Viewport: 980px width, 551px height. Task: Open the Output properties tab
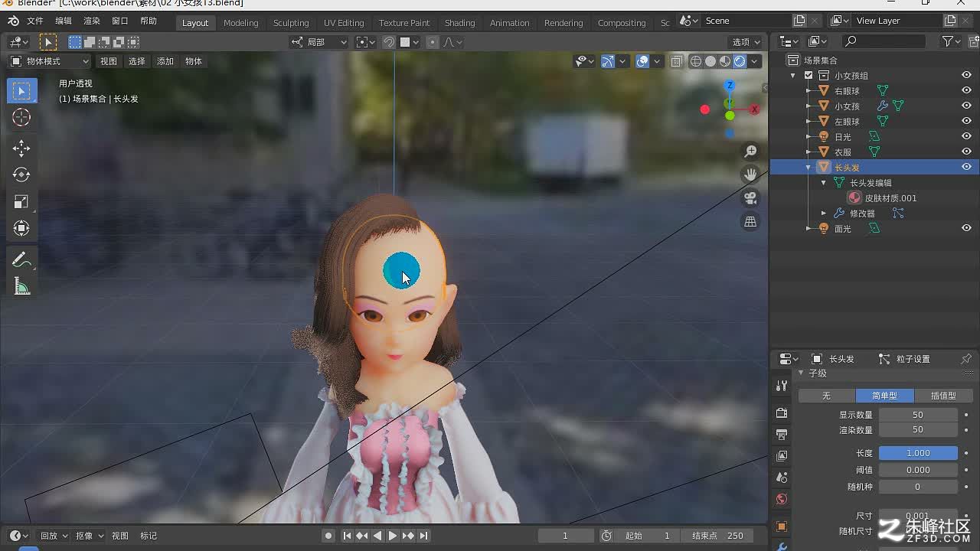[782, 435]
